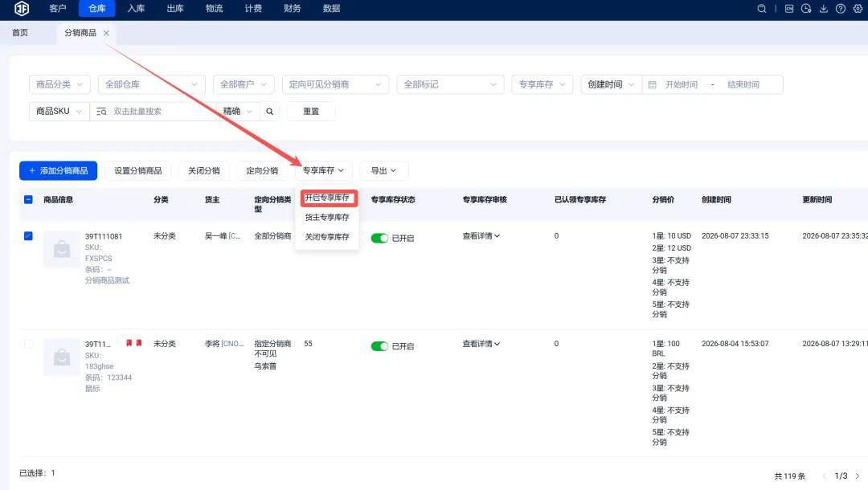The image size is (868, 490).
Task: Open the 创建时间 time-type dropdown
Action: click(x=611, y=84)
